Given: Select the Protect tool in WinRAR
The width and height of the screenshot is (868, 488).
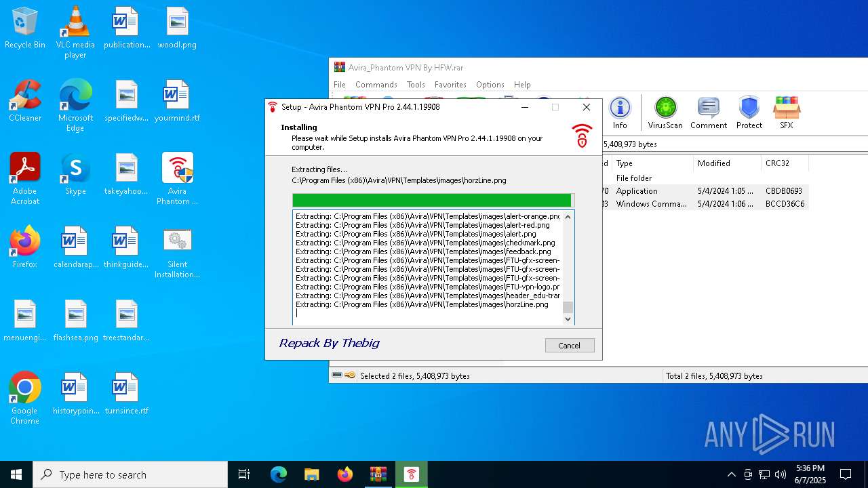Looking at the screenshot, I should point(749,113).
